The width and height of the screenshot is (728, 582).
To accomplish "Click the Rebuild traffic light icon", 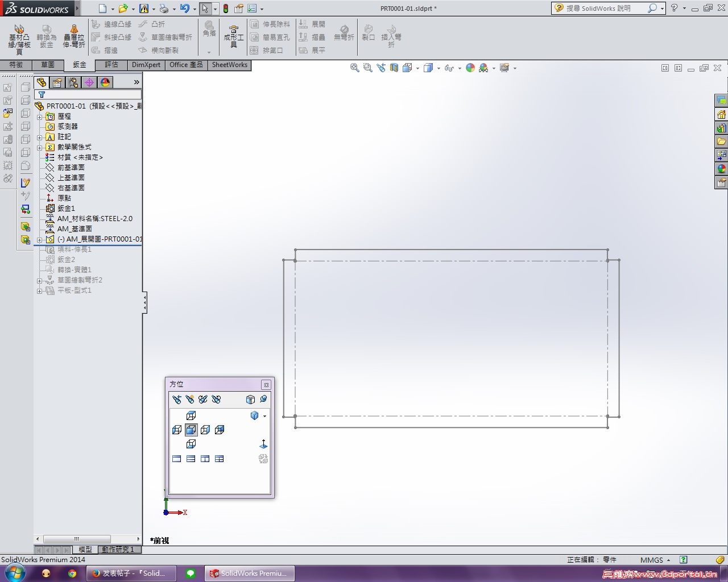I will tap(226, 9).
